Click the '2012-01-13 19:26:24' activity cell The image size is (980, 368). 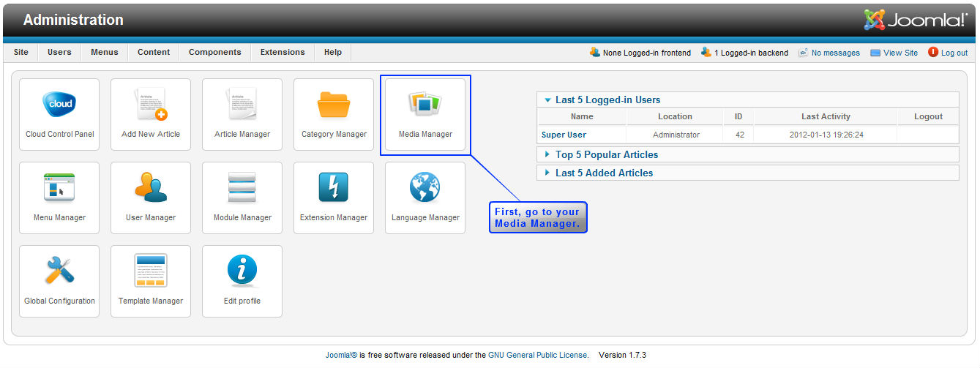point(826,135)
